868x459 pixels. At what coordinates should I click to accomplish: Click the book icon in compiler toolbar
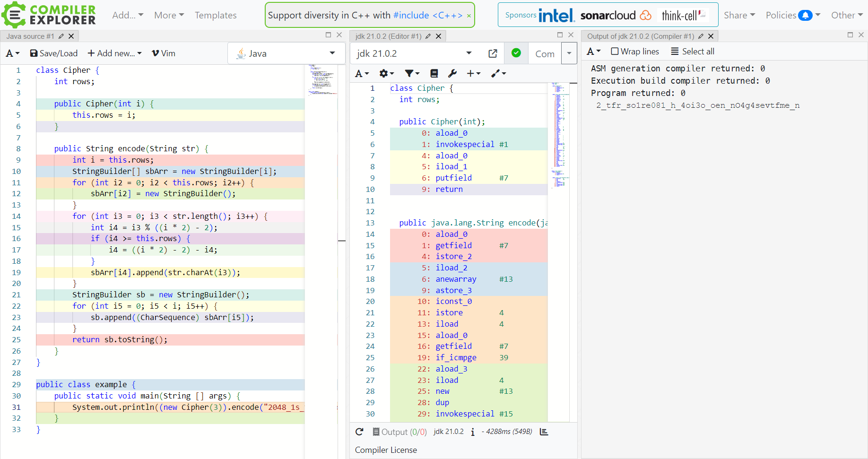pyautogui.click(x=434, y=73)
